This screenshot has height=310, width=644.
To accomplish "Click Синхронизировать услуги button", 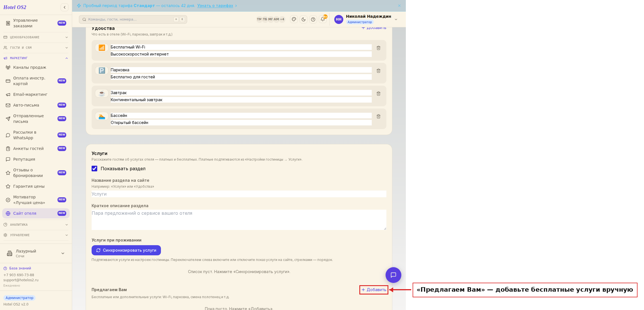I will coord(126,250).
